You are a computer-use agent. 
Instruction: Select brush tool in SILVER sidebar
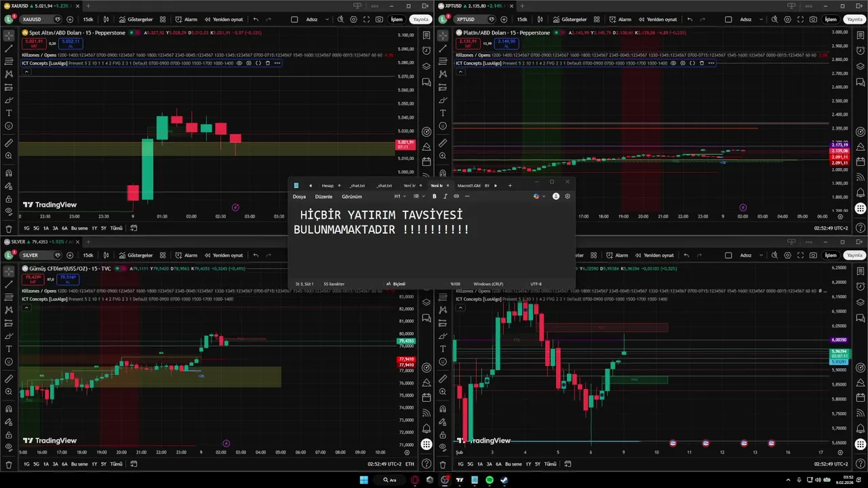click(9, 335)
